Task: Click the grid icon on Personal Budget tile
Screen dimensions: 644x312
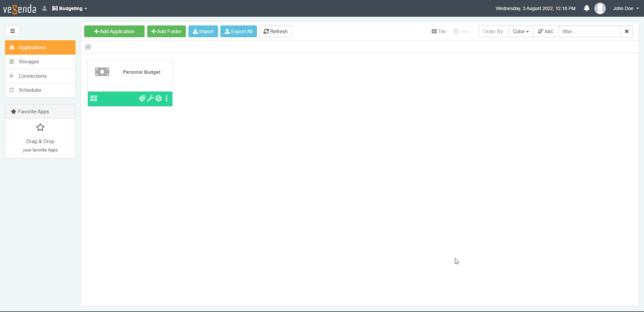Action: coord(94,99)
